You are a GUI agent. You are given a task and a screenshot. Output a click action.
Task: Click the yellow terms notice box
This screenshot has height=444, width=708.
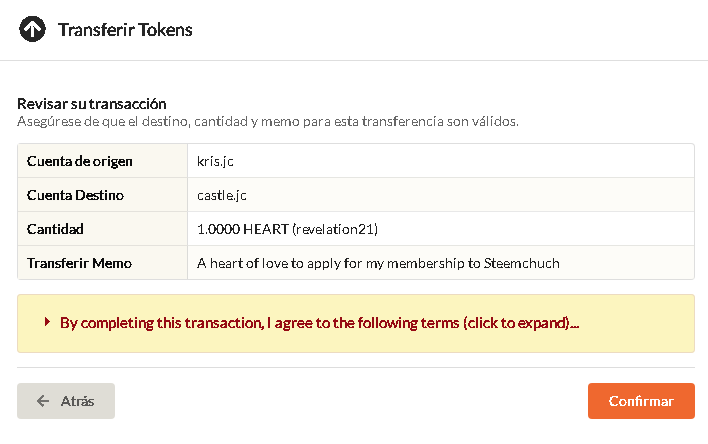pyautogui.click(x=356, y=323)
